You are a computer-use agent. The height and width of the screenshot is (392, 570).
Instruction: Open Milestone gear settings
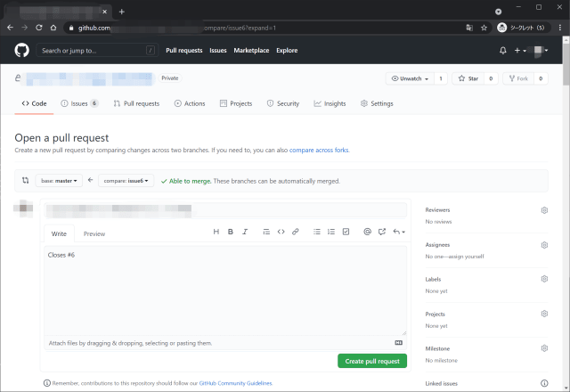544,348
